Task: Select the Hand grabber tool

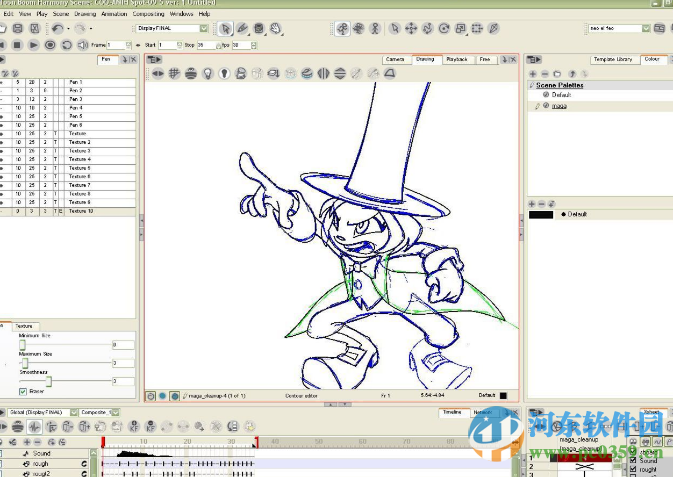Action: coord(276,28)
